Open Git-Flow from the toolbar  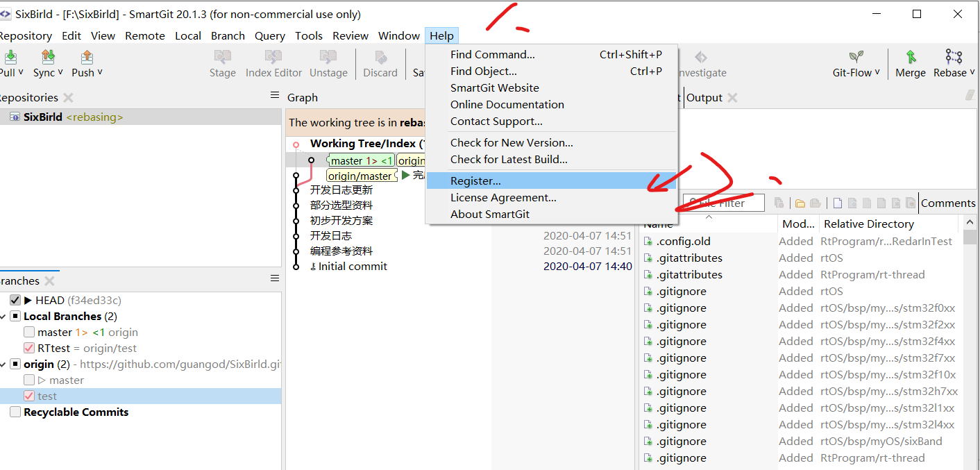tap(854, 59)
